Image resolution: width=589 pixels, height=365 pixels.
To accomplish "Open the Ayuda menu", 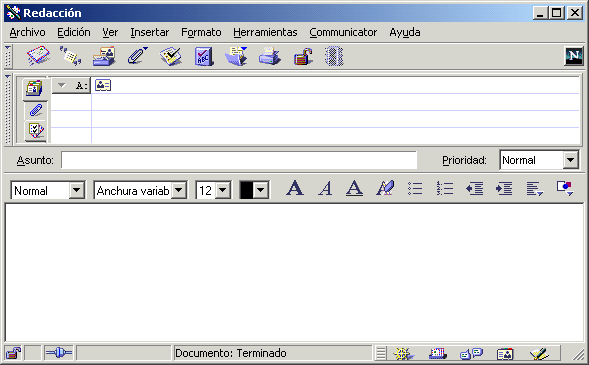I will (405, 32).
